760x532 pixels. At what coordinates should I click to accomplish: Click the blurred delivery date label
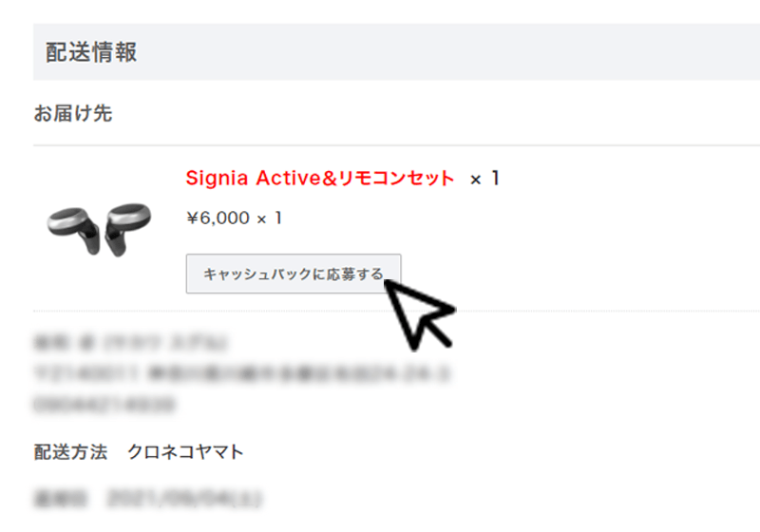tap(61, 498)
